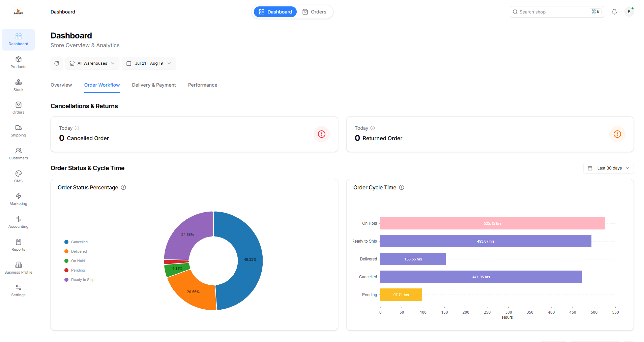The image size is (644, 342).
Task: Click the refresh data button
Action: 57,63
